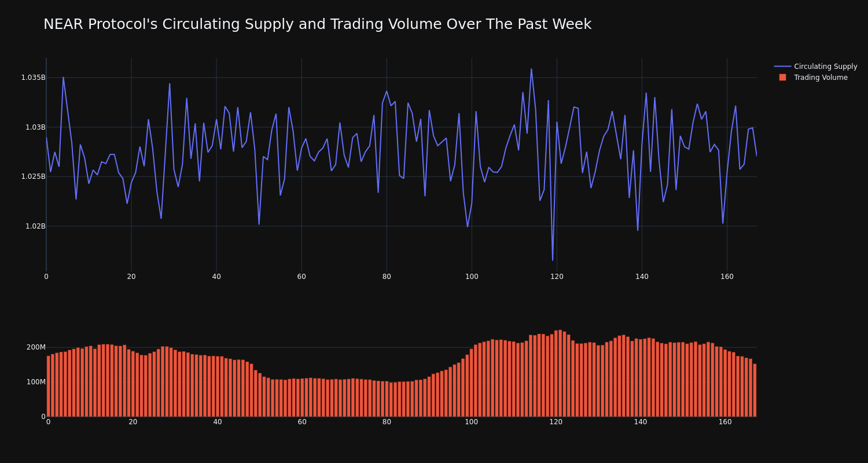Click the 1.02B y-axis label
The height and width of the screenshot is (463, 868).
pos(35,226)
